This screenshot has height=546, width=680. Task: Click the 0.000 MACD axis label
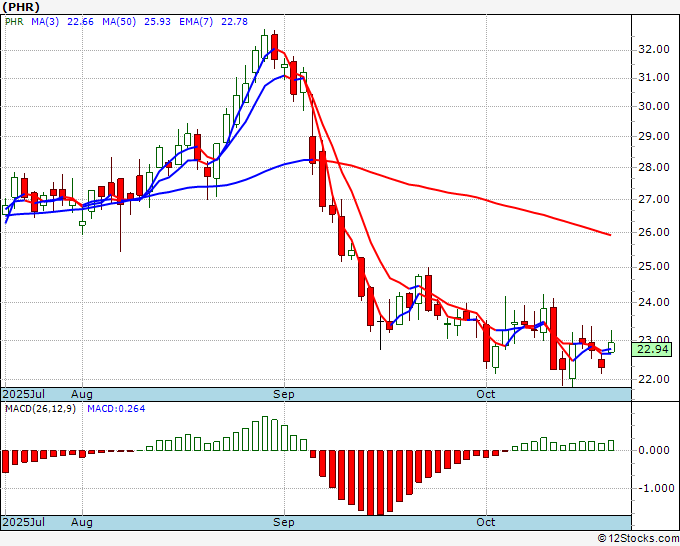coord(654,450)
